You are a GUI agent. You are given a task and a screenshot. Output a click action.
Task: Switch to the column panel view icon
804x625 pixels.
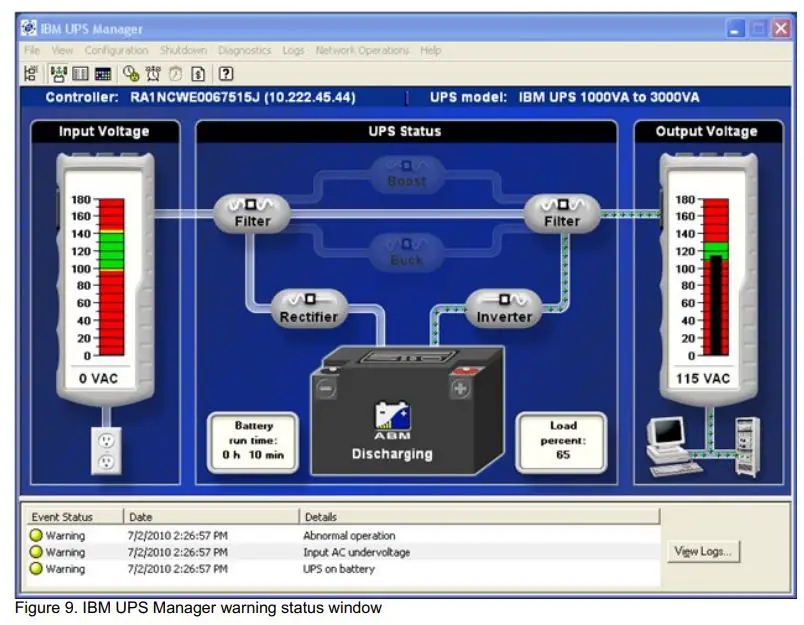click(x=80, y=74)
